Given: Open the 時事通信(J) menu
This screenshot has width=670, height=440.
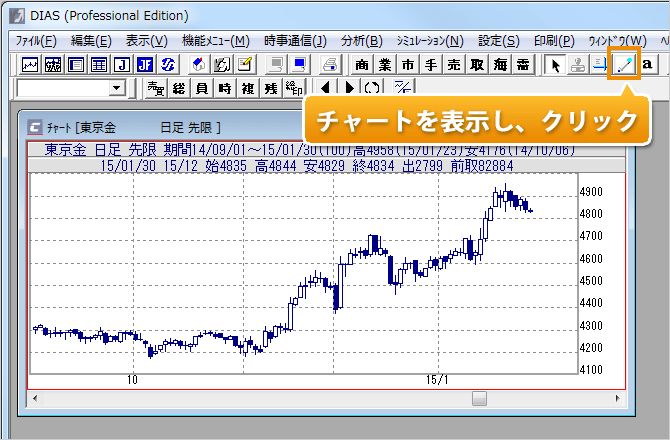Looking at the screenshot, I should coord(295,40).
